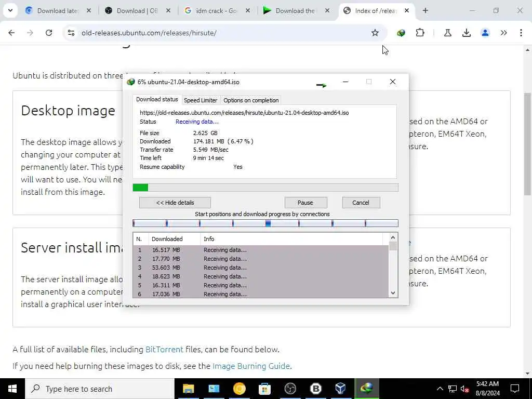Viewport: 532px width, 399px height.
Task: Click the 'Info' column header
Action: click(292, 239)
